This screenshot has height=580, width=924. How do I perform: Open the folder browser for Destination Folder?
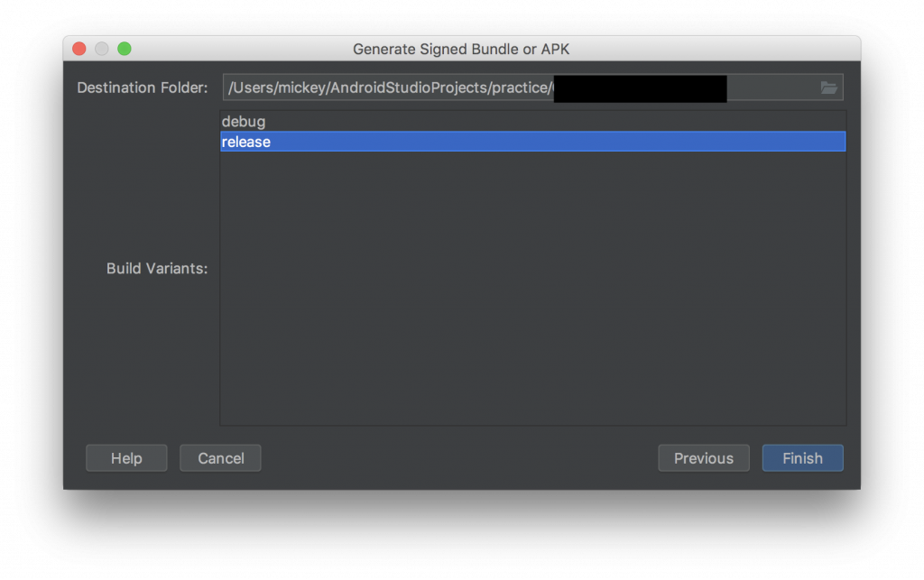[x=828, y=87]
